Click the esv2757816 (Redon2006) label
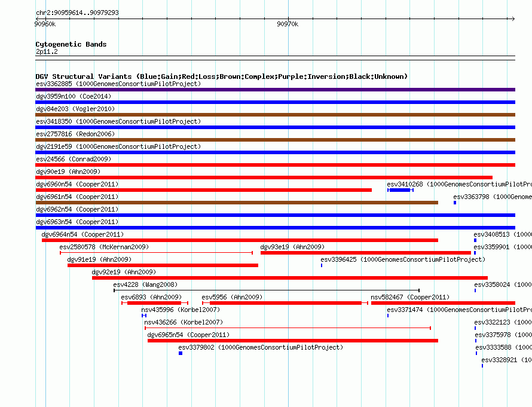 tap(75, 134)
